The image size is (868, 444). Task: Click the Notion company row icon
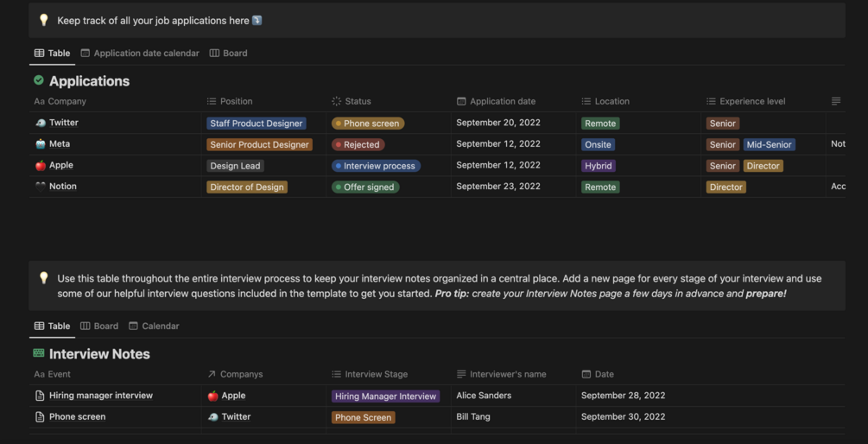coord(41,187)
